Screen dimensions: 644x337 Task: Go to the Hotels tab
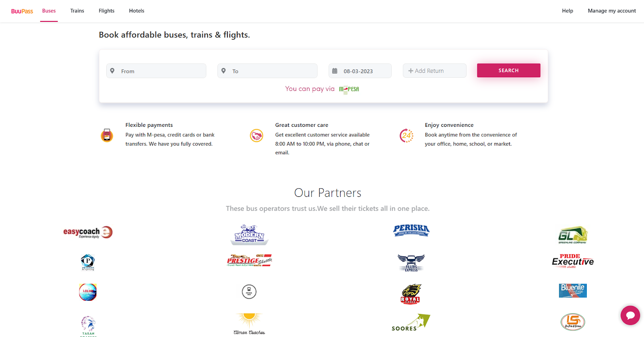pos(136,11)
